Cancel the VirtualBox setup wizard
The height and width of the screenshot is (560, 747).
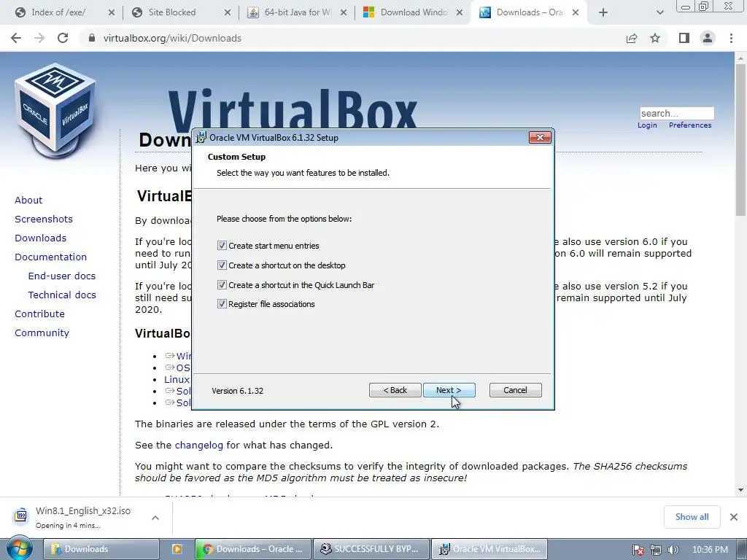click(515, 390)
